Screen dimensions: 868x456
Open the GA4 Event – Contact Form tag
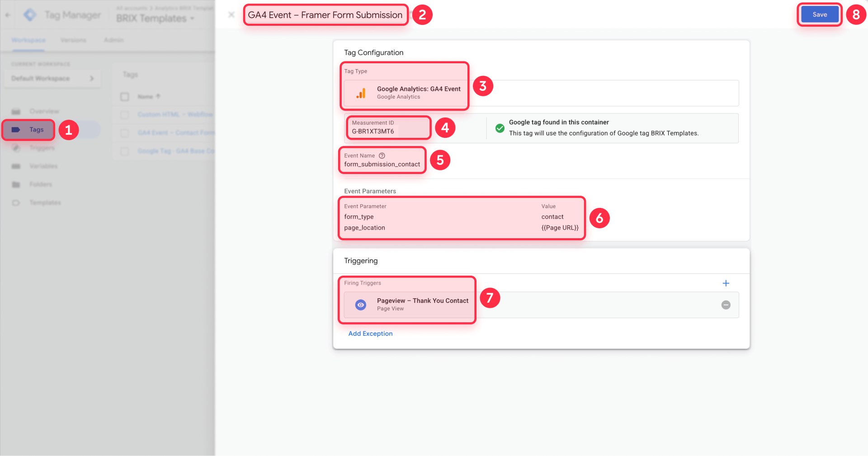click(176, 133)
